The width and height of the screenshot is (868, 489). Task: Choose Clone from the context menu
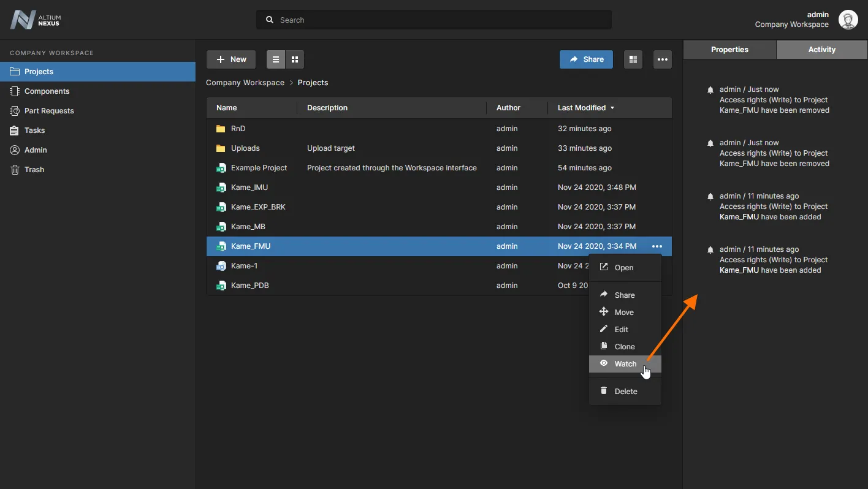[x=625, y=347]
